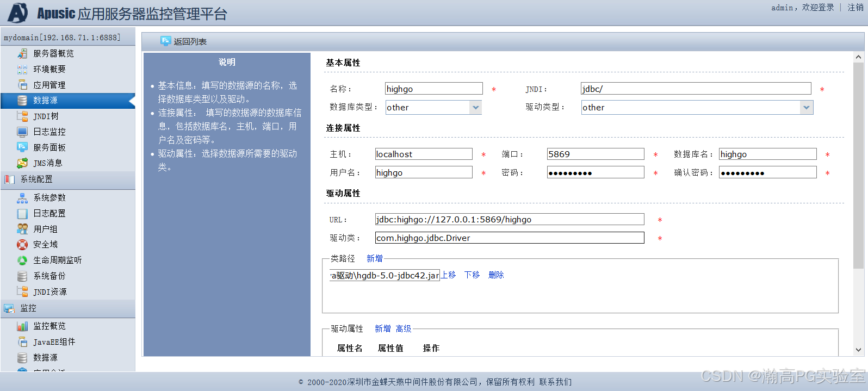Click the 系统备份 icon
The image size is (868, 391).
tap(22, 276)
